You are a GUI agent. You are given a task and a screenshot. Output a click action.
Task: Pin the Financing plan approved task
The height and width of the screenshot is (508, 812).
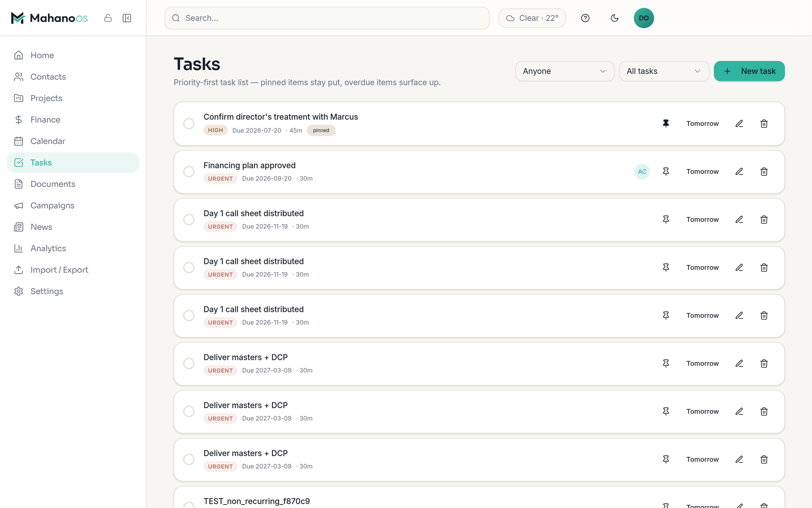pos(666,172)
